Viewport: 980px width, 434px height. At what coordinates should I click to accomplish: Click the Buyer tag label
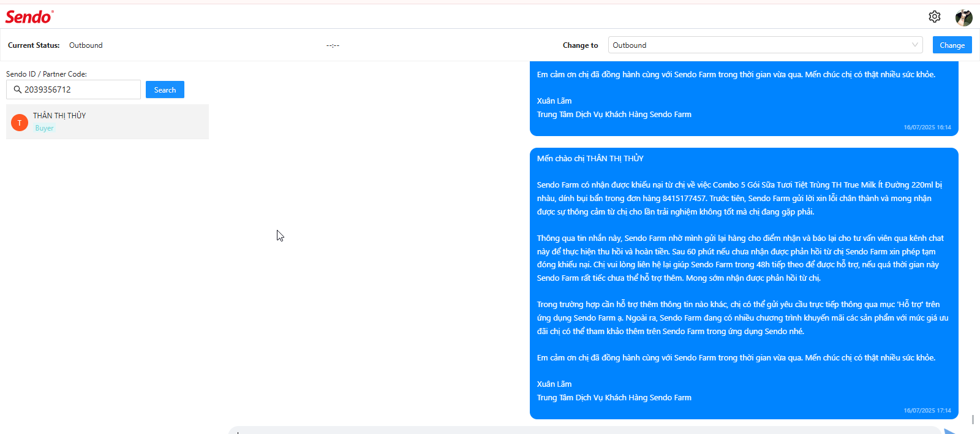coord(44,128)
